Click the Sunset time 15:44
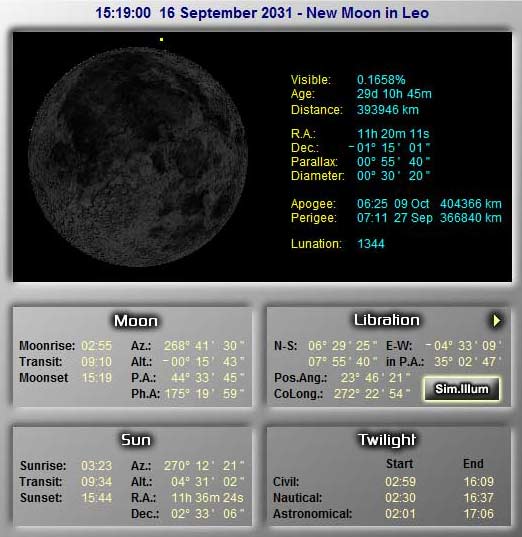 pos(96,498)
